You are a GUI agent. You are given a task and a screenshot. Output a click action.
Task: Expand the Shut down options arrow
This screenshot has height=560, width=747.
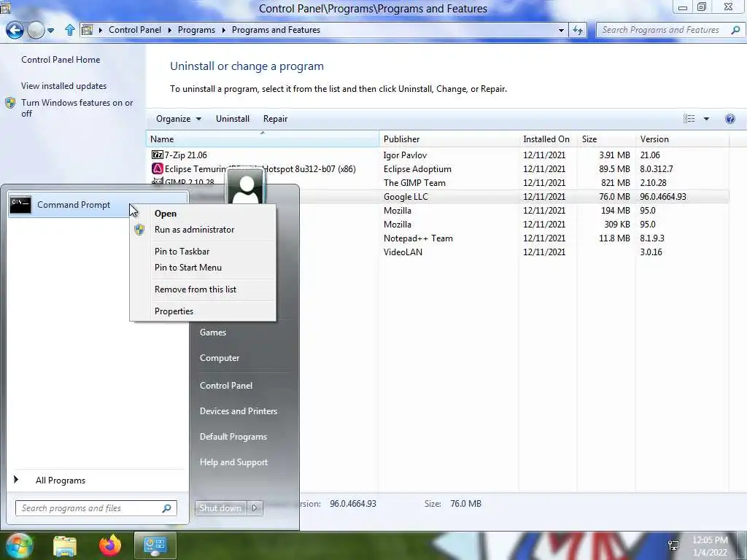[255, 508]
